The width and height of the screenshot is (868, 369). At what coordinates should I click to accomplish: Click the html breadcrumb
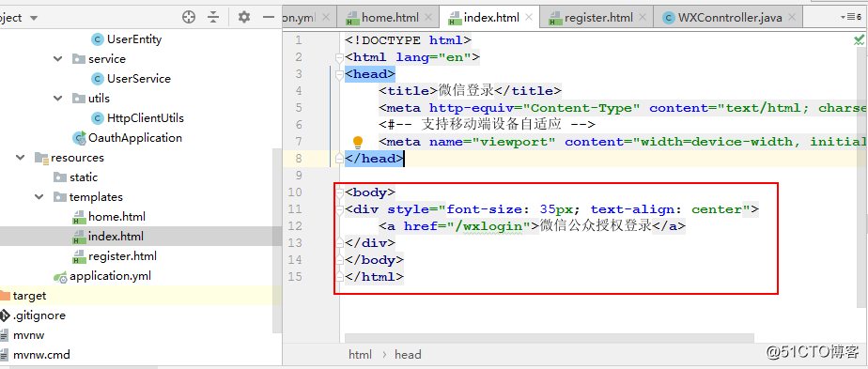tap(360, 355)
